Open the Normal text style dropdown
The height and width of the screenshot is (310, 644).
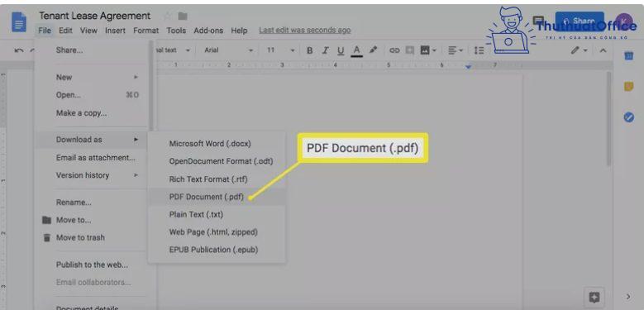pos(174,50)
